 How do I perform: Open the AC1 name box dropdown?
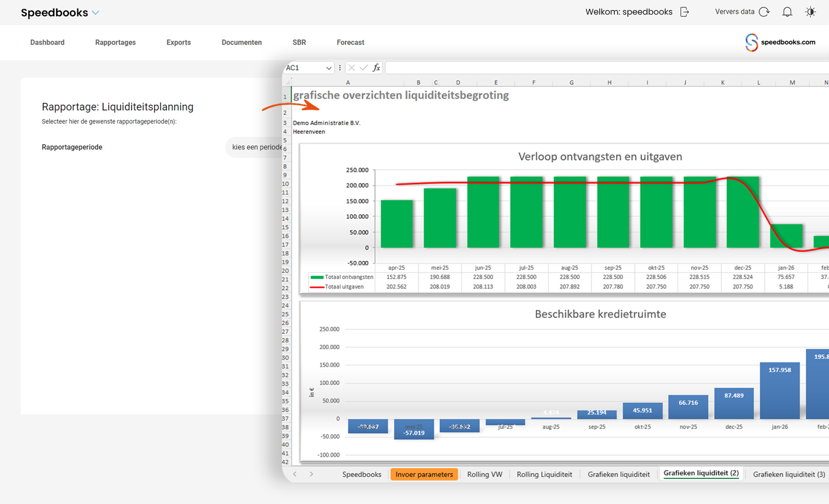[329, 68]
